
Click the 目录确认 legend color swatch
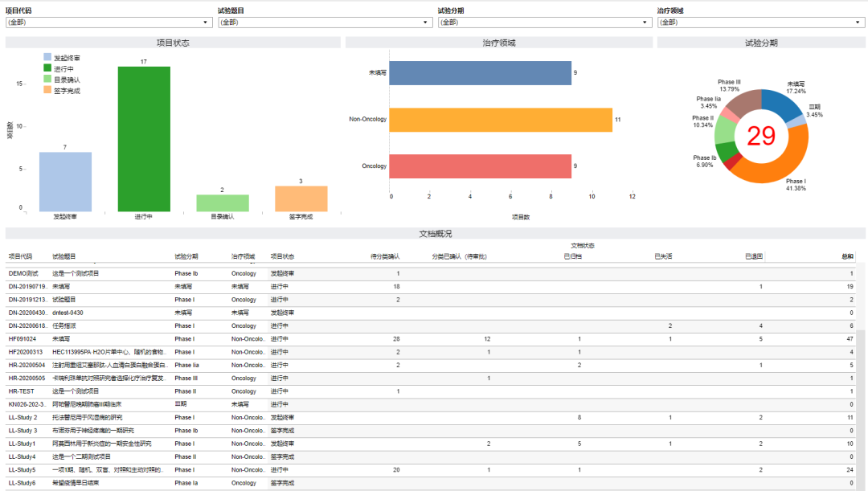pyautogui.click(x=47, y=80)
